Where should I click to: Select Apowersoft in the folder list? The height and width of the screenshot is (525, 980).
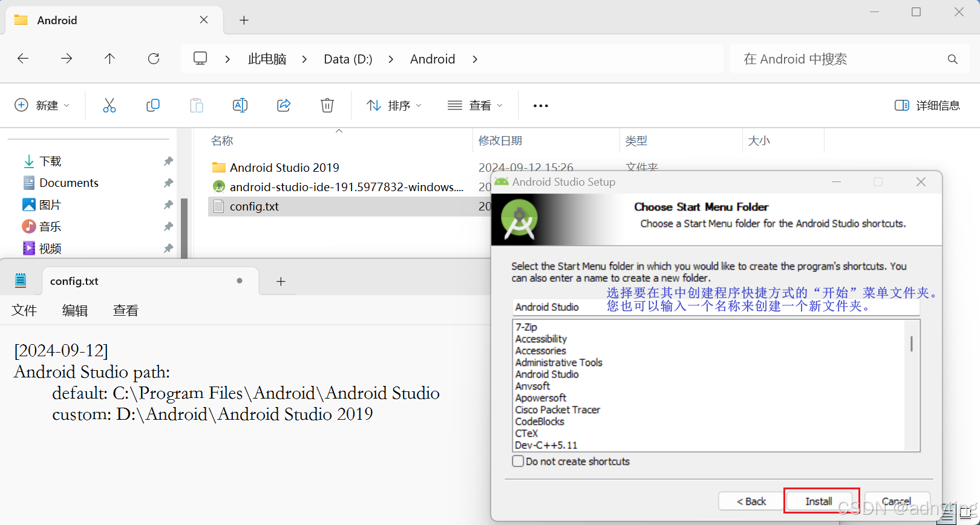[541, 398]
